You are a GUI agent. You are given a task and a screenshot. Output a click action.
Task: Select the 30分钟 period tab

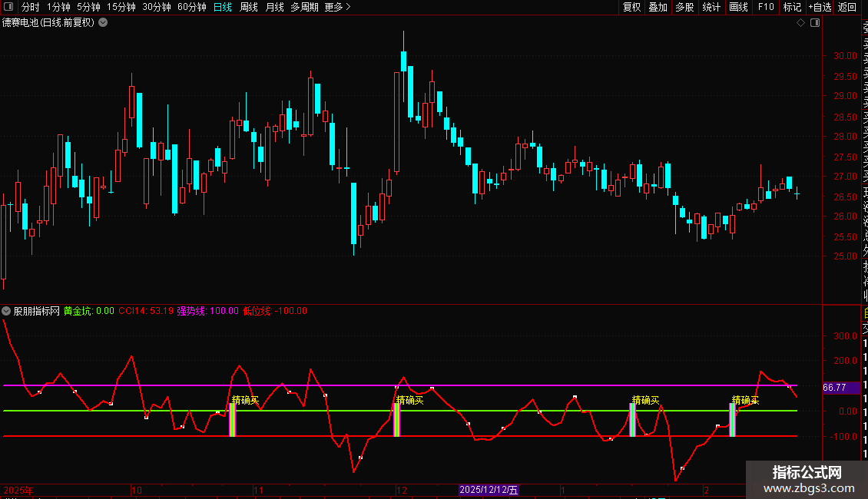[157, 7]
